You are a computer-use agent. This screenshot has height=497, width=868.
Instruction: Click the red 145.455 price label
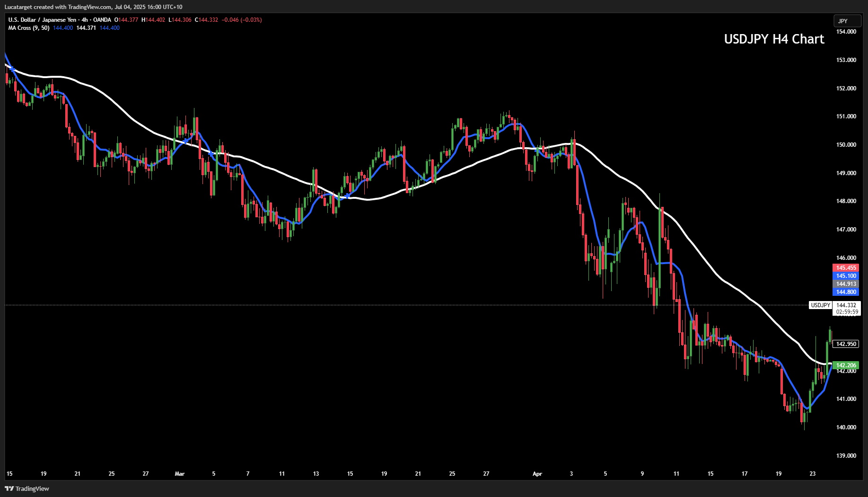[x=846, y=268]
